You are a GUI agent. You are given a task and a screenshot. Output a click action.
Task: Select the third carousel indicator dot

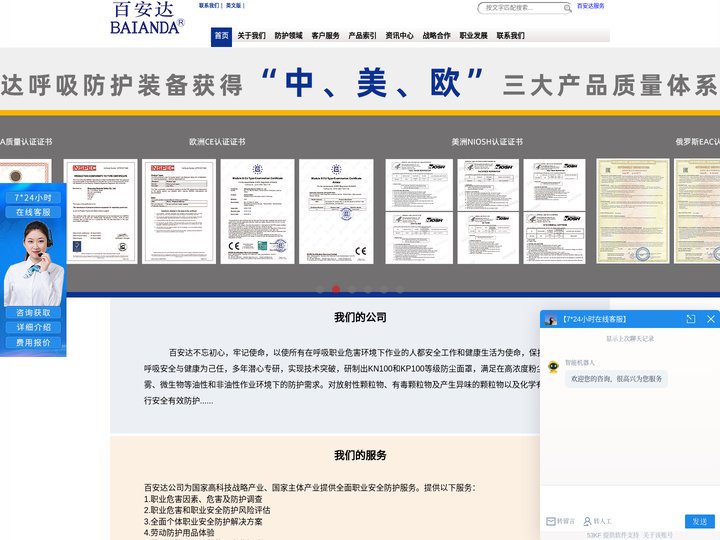(352, 289)
